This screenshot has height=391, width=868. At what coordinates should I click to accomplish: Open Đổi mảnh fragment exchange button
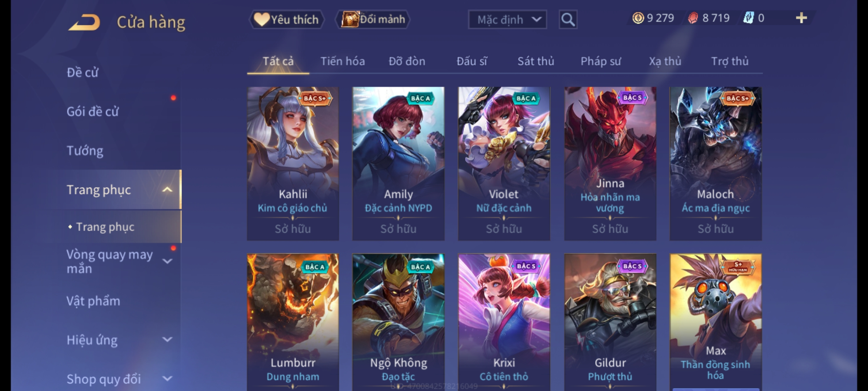pyautogui.click(x=373, y=20)
